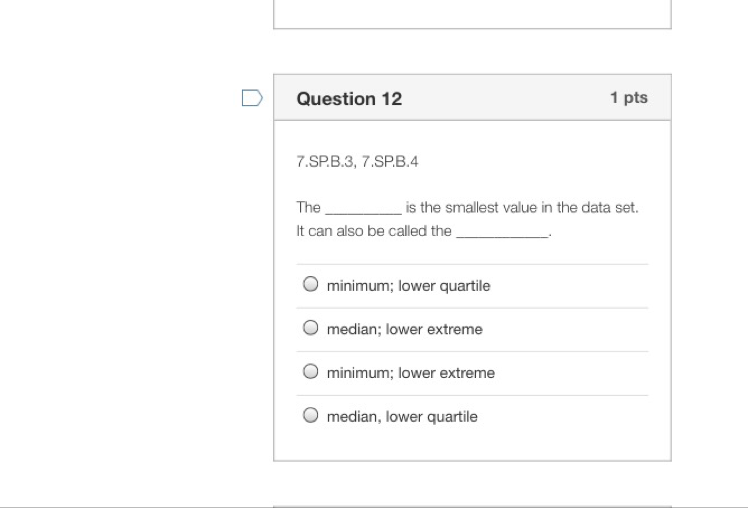Image resolution: width=748 pixels, height=508 pixels.
Task: Click "is the smallest value in the data set"
Action: click(x=521, y=208)
